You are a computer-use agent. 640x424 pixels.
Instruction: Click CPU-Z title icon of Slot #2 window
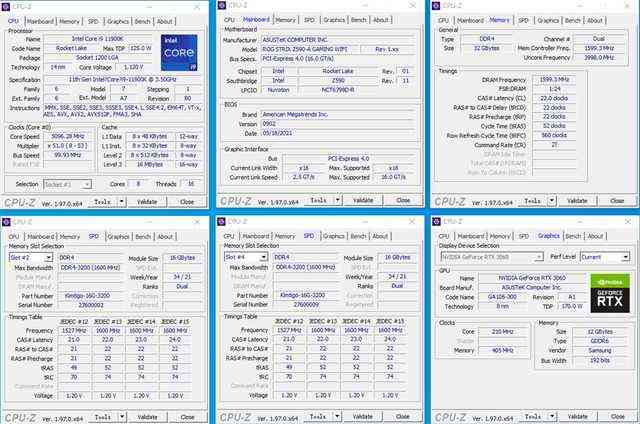(x=8, y=219)
